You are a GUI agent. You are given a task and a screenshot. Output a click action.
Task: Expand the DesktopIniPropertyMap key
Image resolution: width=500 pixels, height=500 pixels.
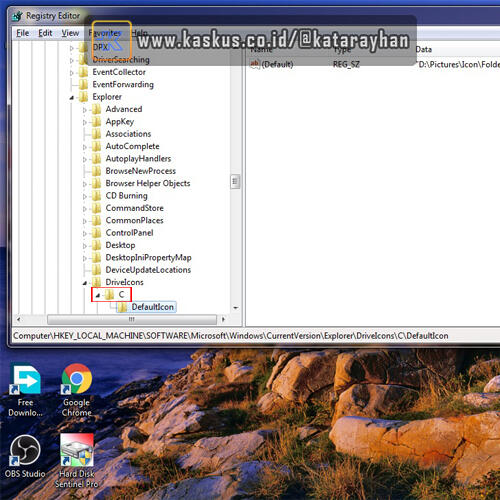click(x=85, y=258)
